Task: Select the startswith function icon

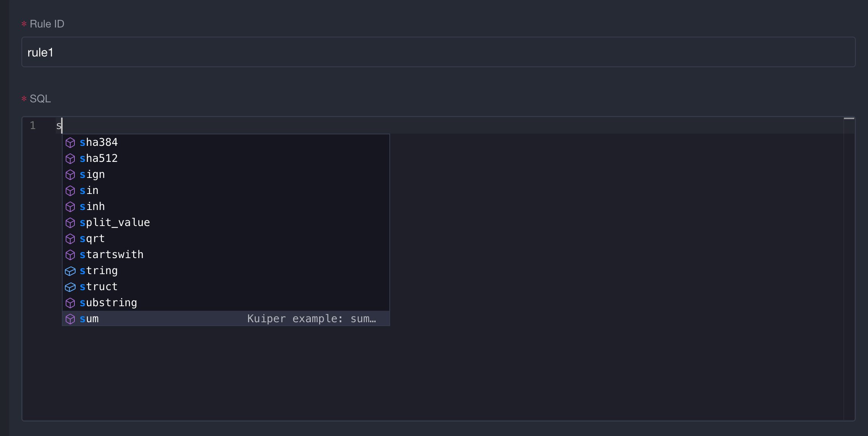Action: (x=71, y=254)
